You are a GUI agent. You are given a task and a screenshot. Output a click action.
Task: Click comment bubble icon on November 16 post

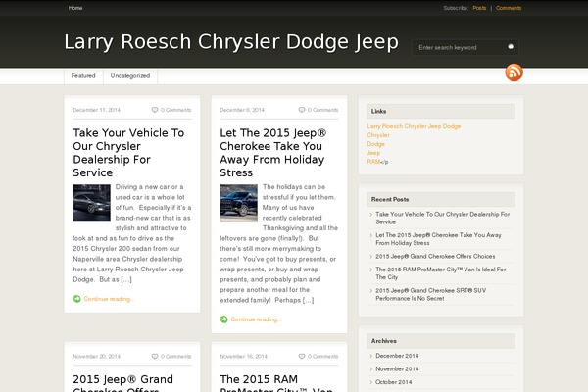pyautogui.click(x=302, y=356)
